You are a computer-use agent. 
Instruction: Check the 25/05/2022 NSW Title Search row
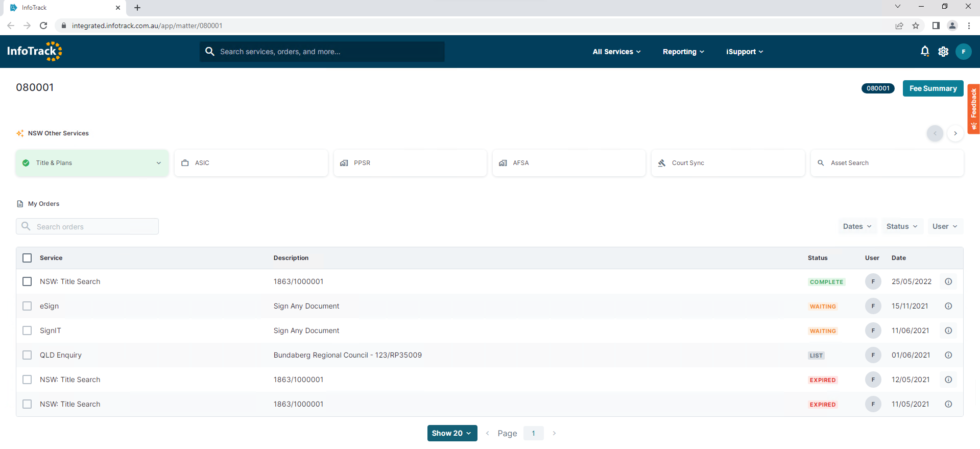(x=27, y=281)
